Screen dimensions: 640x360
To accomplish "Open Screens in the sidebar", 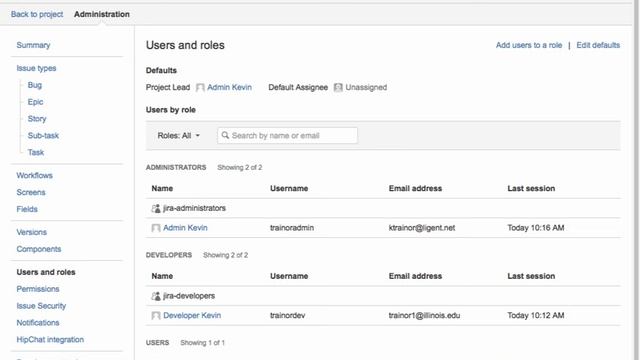I will pos(31,192).
